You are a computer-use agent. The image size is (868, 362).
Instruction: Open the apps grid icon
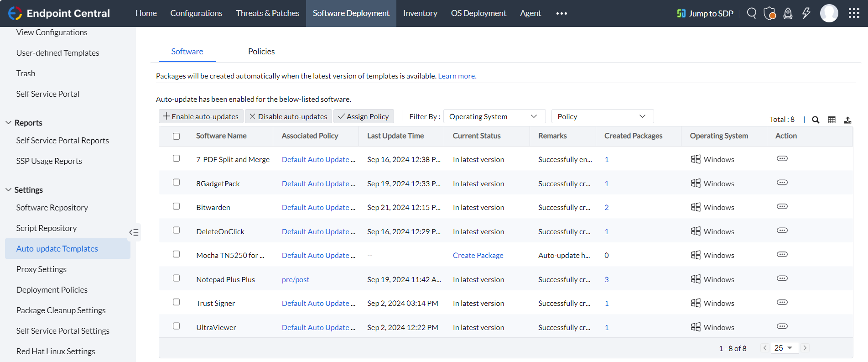pyautogui.click(x=854, y=13)
